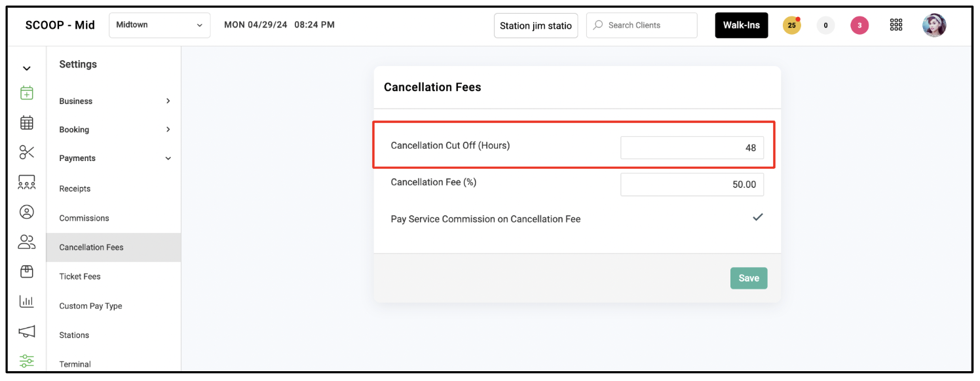The height and width of the screenshot is (381, 980).
Task: Open the marketing megaphone icon
Action: pos(27,332)
